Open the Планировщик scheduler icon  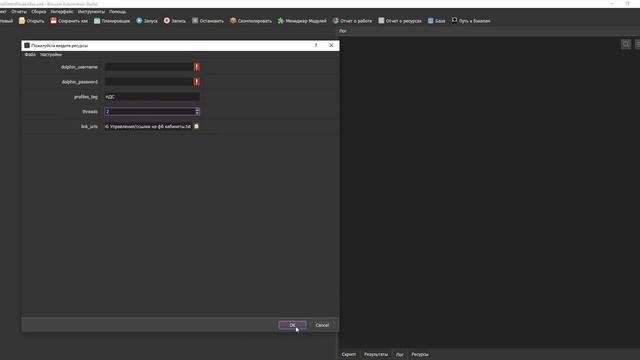(x=97, y=20)
